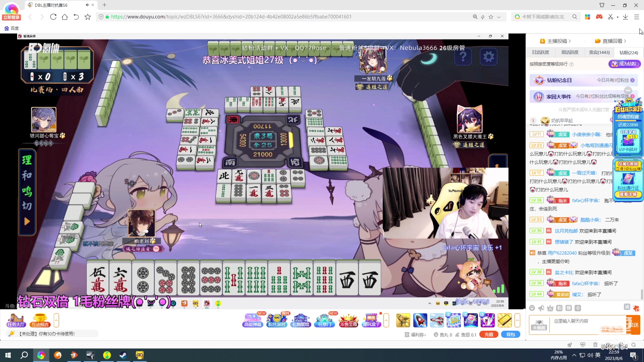Send the rocket gift
The height and width of the screenshot is (362, 644).
pos(420,320)
